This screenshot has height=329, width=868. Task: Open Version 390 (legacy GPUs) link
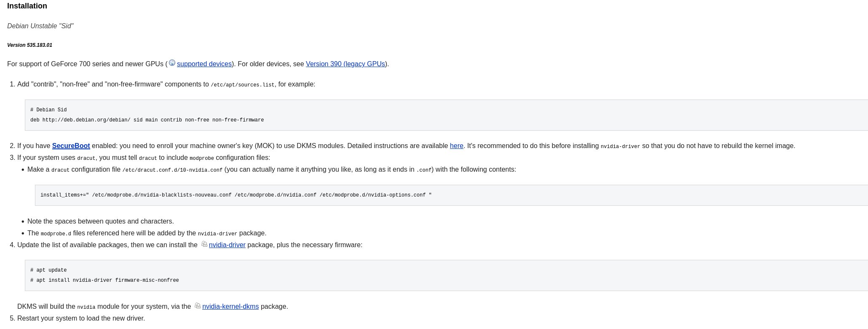(346, 64)
